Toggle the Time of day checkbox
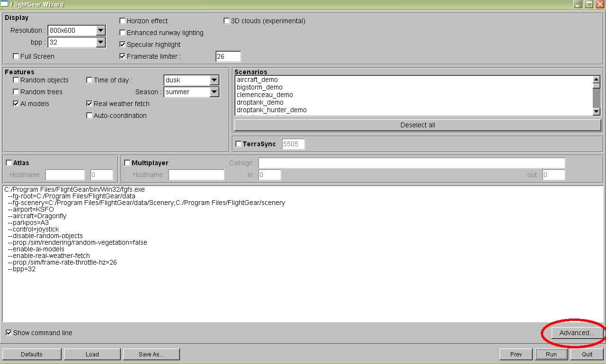This screenshot has width=606, height=364. pyautogui.click(x=89, y=80)
